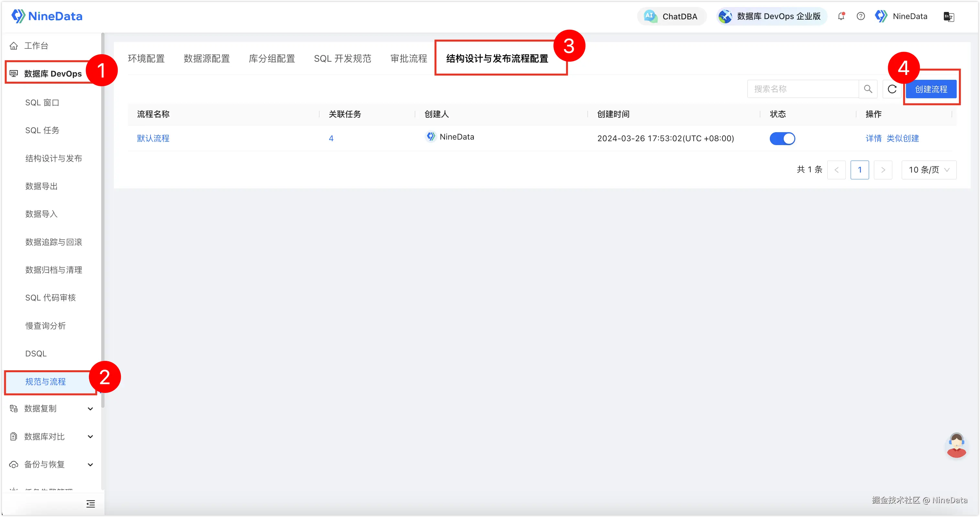Open the 默认流程 link
This screenshot has height=517, width=980.
pyautogui.click(x=153, y=138)
